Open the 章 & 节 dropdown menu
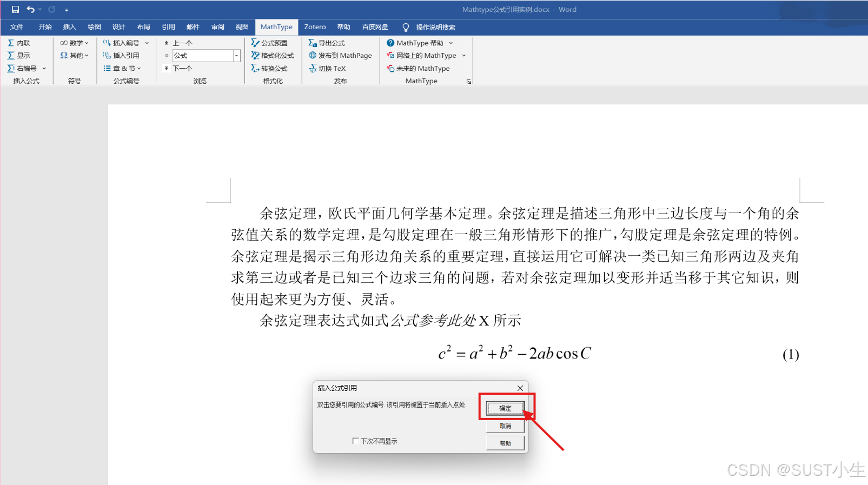 122,68
